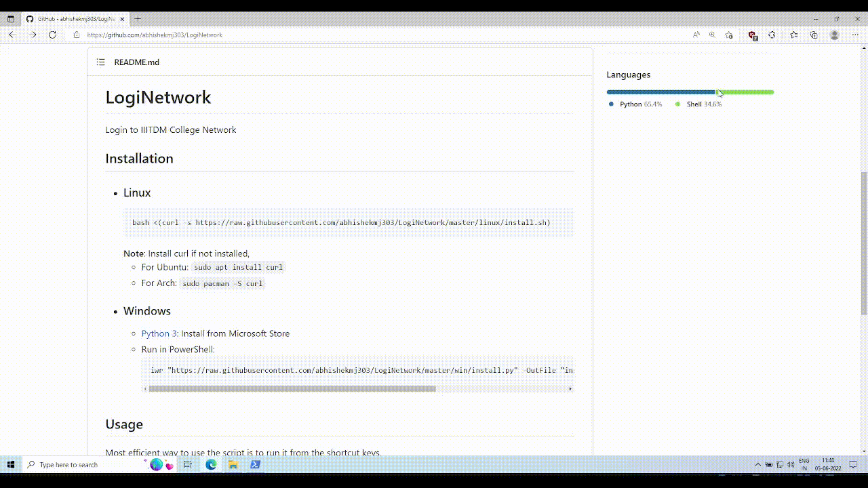Open the Extensions puzzle icon

pos(772,35)
